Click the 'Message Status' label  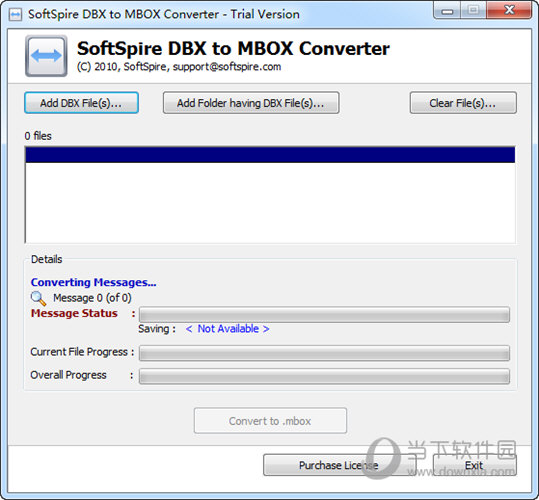[74, 313]
